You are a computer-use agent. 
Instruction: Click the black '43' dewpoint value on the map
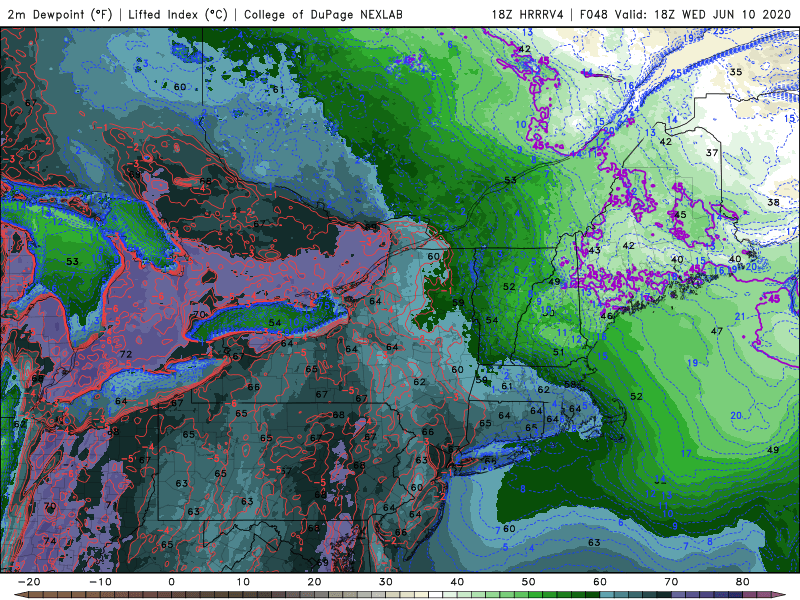tap(594, 250)
